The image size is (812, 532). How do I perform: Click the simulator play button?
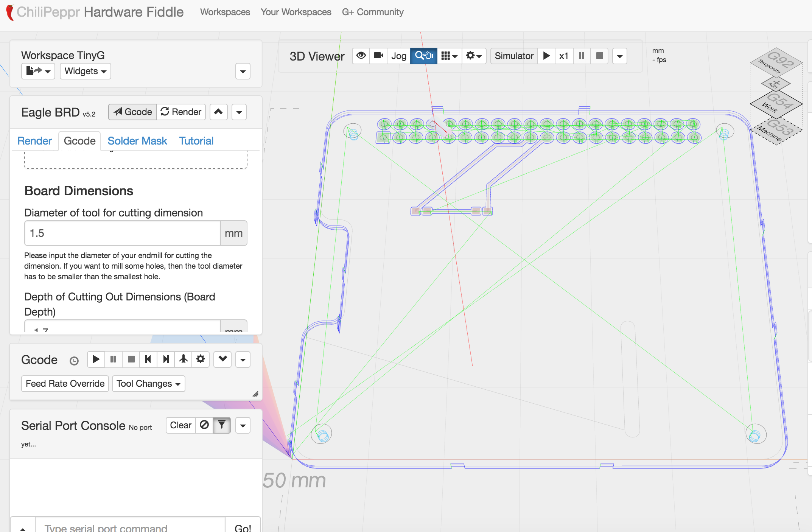(x=546, y=56)
